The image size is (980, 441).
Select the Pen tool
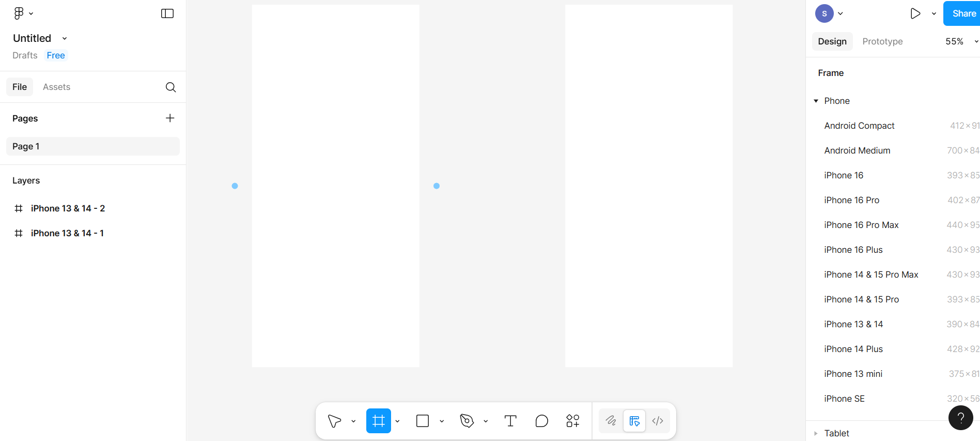466,421
